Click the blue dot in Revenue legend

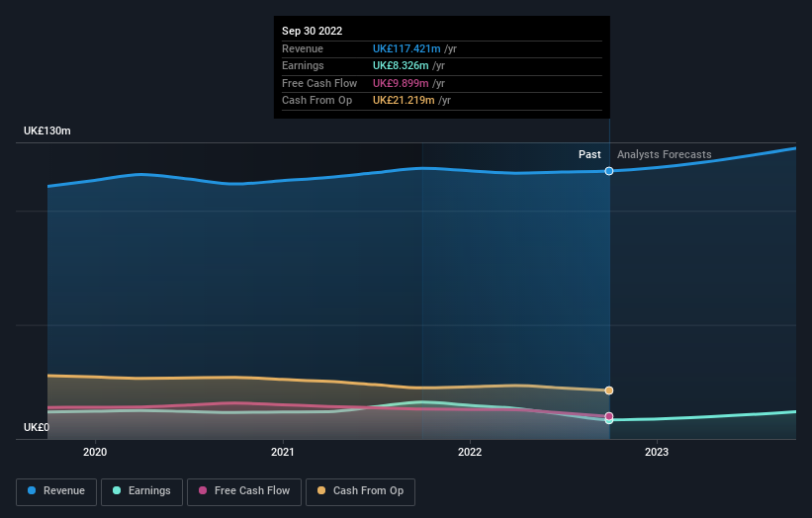[x=32, y=490]
